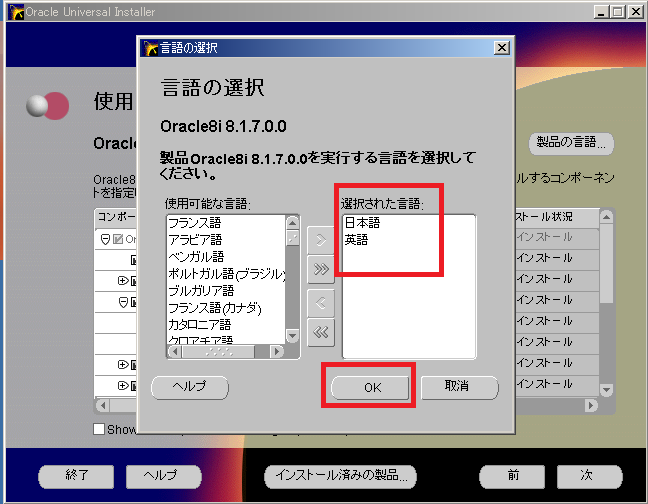Click the available languages vertical scrollbar thumb
648x504 pixels.
(x=292, y=238)
